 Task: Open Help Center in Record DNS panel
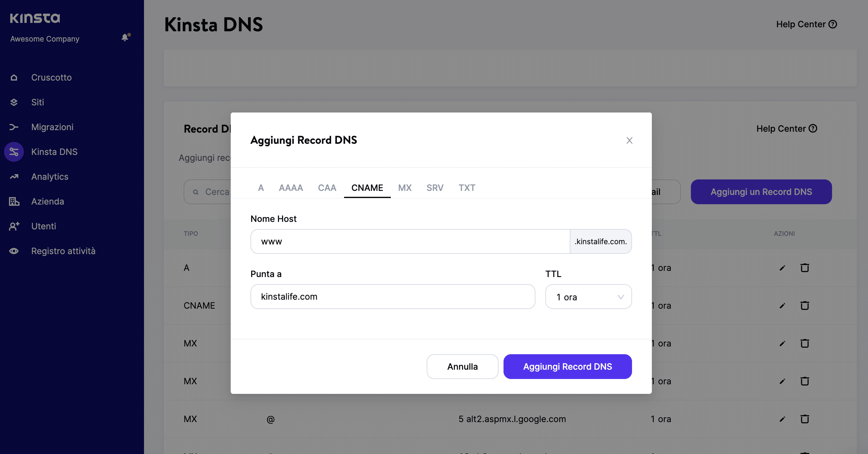(x=787, y=129)
